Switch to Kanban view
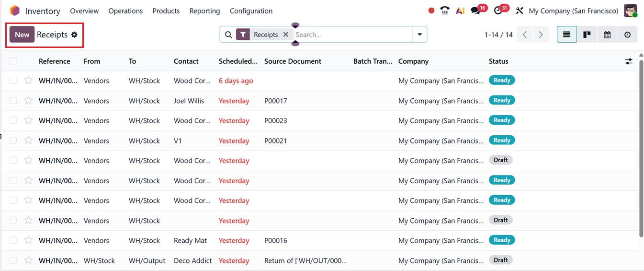This screenshot has width=644, height=271. [x=587, y=35]
